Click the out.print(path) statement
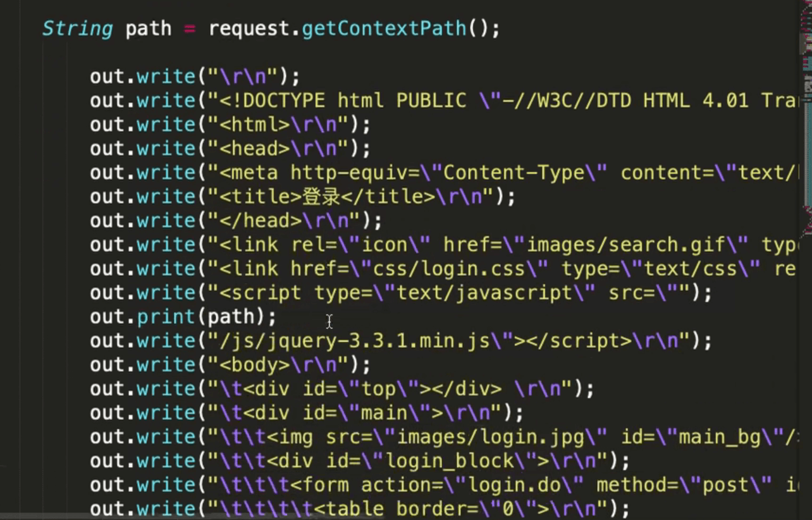The image size is (812, 520). (x=183, y=317)
